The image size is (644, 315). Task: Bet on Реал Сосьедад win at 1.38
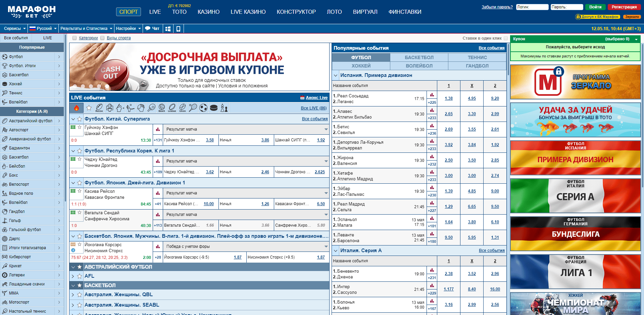[449, 98]
